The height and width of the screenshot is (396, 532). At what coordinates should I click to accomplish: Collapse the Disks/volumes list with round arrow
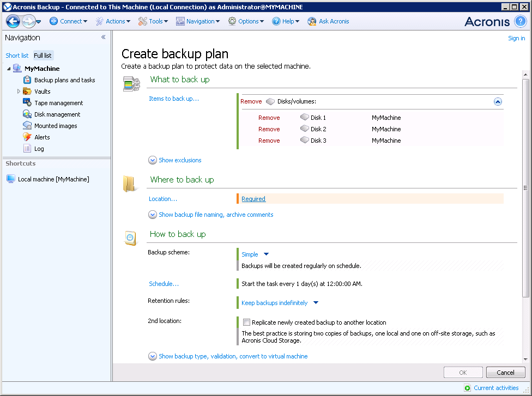coord(498,102)
